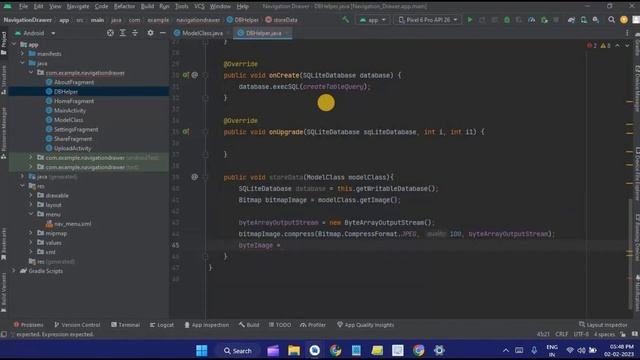Click the override gutter icon beside onCreate
This screenshot has height=360, width=640.
point(186,75)
